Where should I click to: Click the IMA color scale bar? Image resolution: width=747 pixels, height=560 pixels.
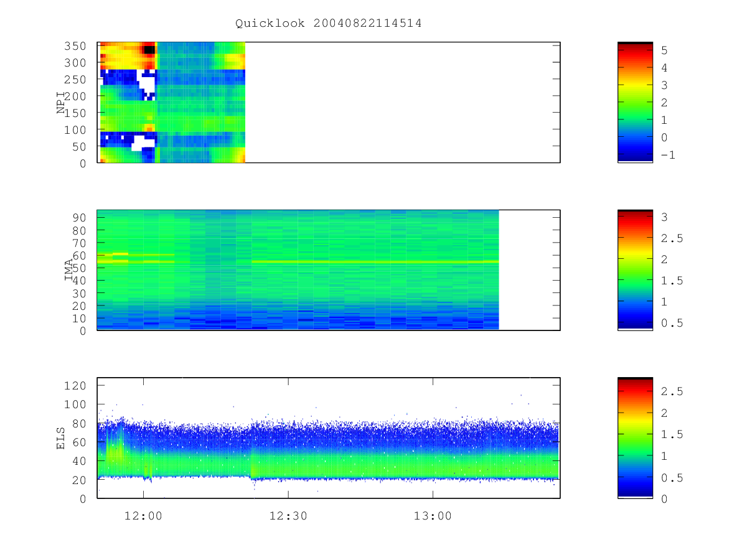[x=635, y=269]
